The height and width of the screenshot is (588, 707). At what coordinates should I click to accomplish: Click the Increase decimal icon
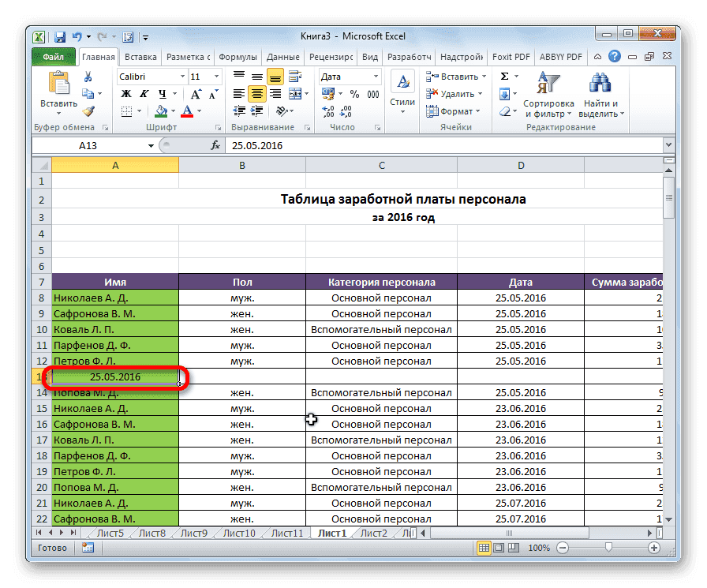click(x=327, y=111)
